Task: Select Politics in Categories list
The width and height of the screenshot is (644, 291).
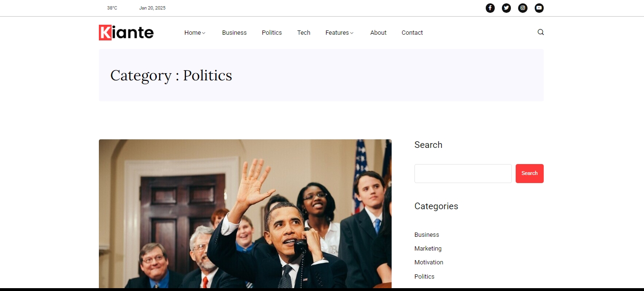Action: pos(424,277)
